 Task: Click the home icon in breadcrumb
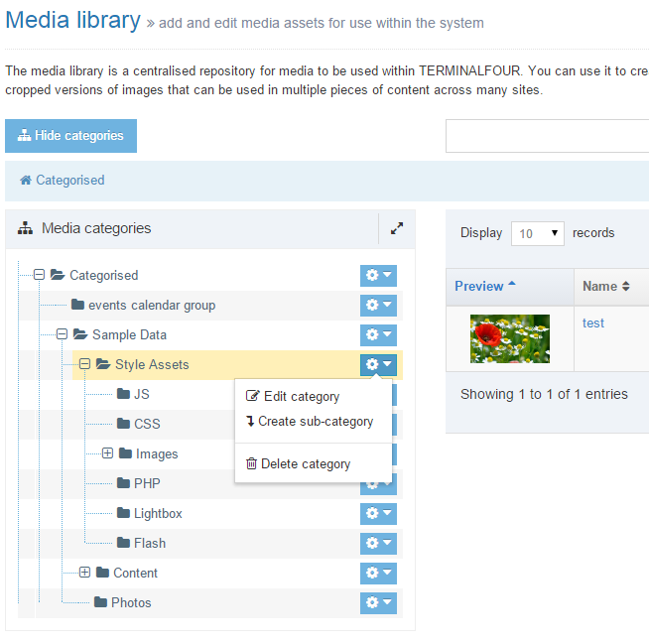pyautogui.click(x=26, y=181)
